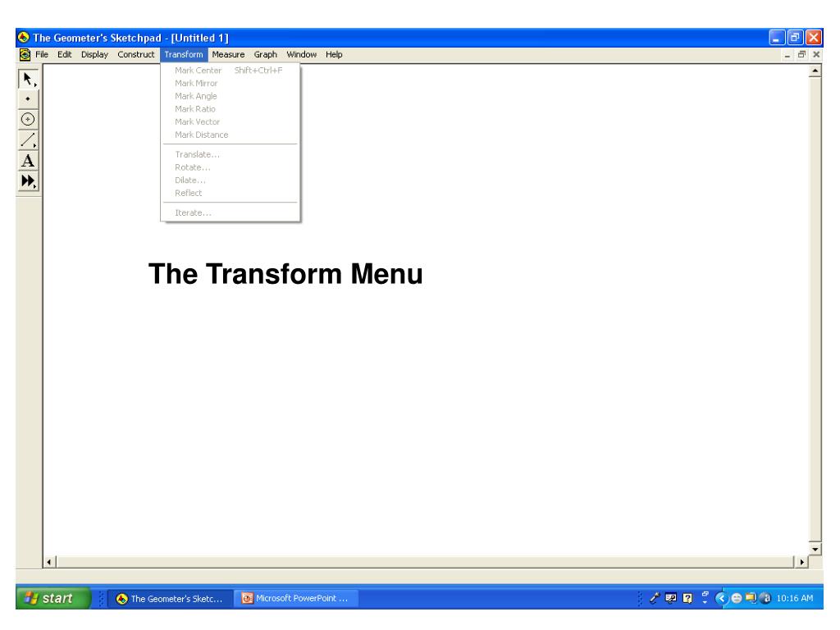Choose Dilate... in Transform menu
This screenshot has width=840, height=630.
coord(231,180)
